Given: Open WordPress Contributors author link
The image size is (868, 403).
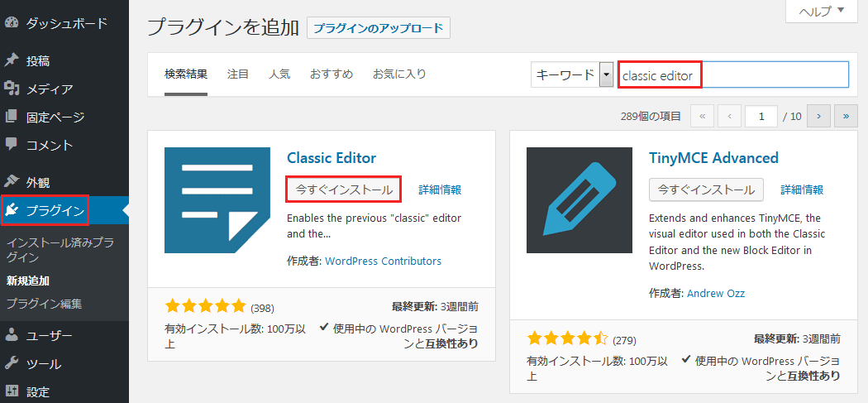Looking at the screenshot, I should coord(383,261).
